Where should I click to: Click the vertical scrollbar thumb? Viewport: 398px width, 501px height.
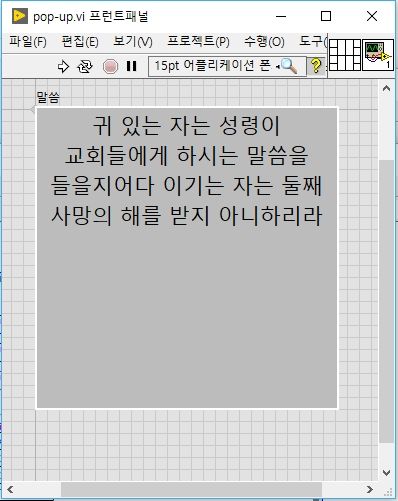point(386,301)
